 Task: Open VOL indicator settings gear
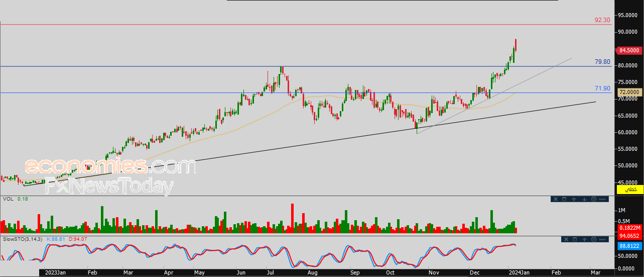point(594,199)
